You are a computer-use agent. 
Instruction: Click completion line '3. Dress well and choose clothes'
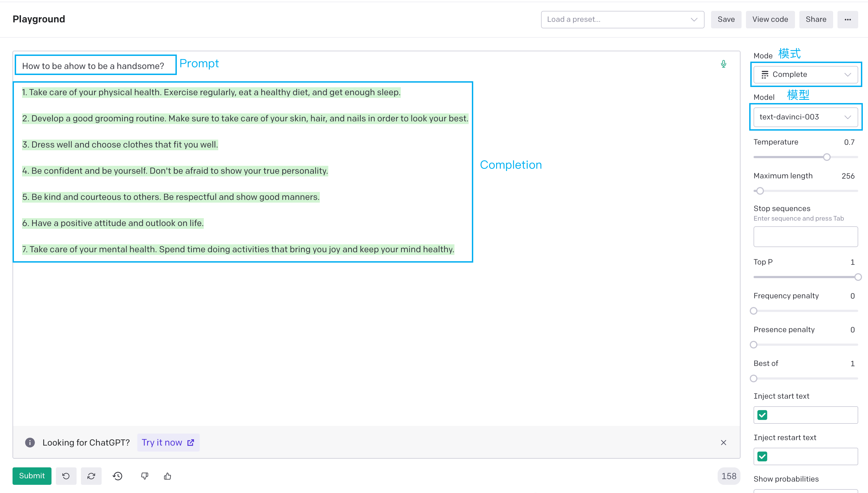click(120, 145)
